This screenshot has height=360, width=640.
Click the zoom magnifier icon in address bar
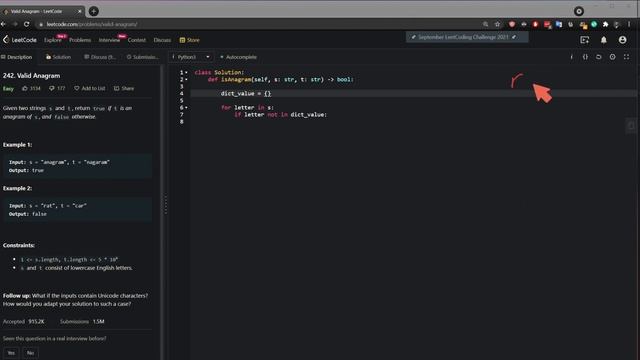tap(485, 24)
